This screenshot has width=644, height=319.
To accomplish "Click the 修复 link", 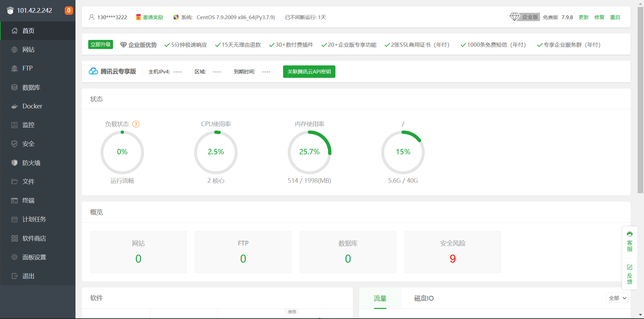I will click(x=599, y=17).
